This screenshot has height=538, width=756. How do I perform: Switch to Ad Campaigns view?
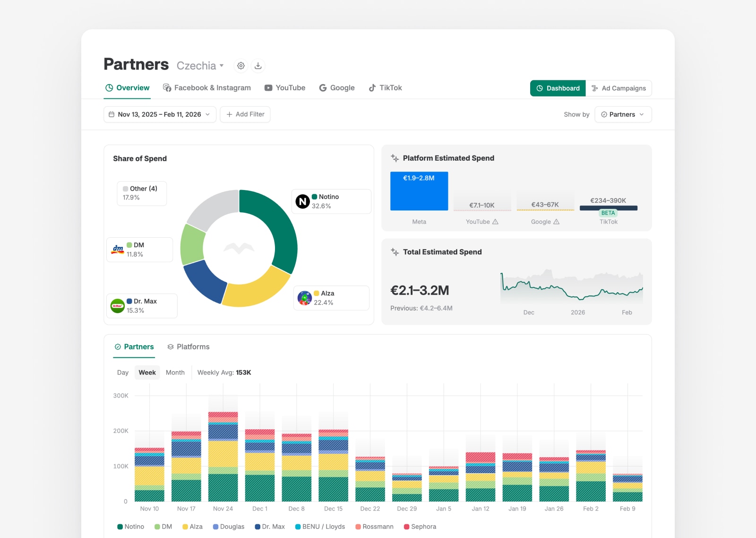click(x=619, y=88)
